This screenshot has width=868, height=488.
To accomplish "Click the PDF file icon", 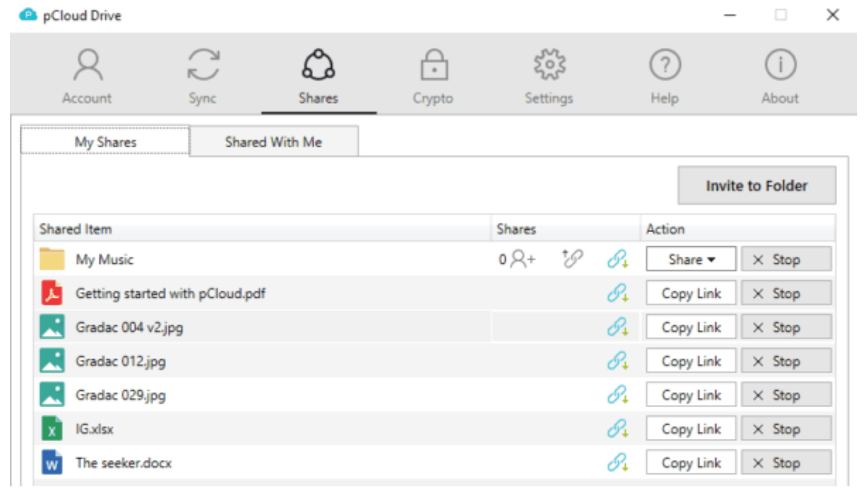I will click(52, 293).
